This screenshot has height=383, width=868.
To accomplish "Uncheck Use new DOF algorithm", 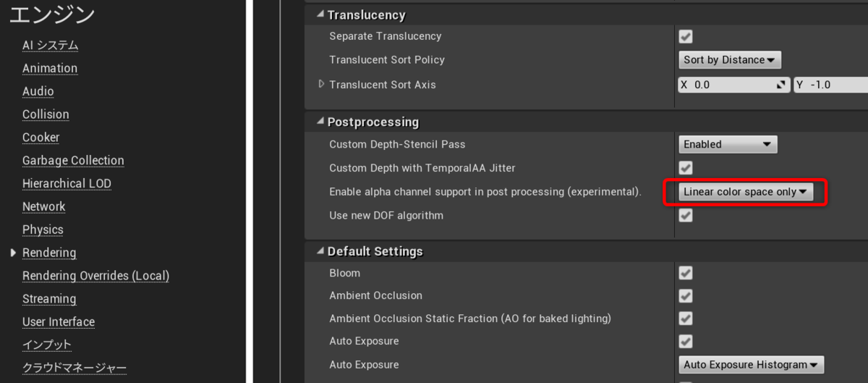I will coord(685,215).
